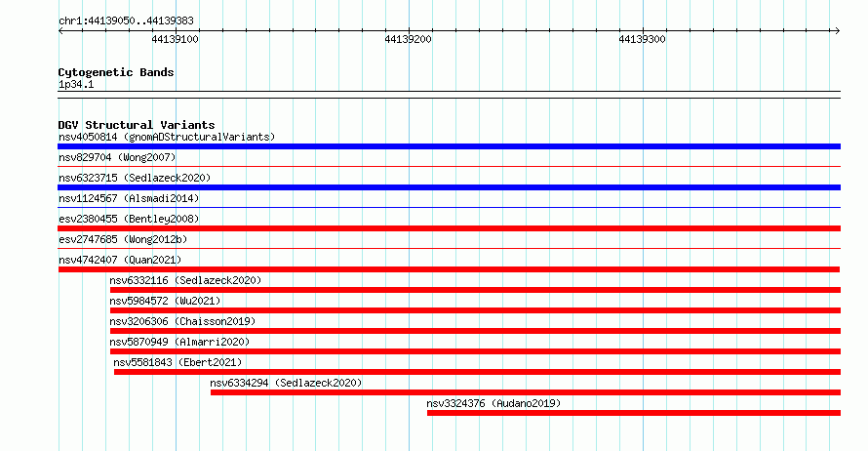Click nsv6332116 (Sedlazeck2020) label

click(x=185, y=280)
